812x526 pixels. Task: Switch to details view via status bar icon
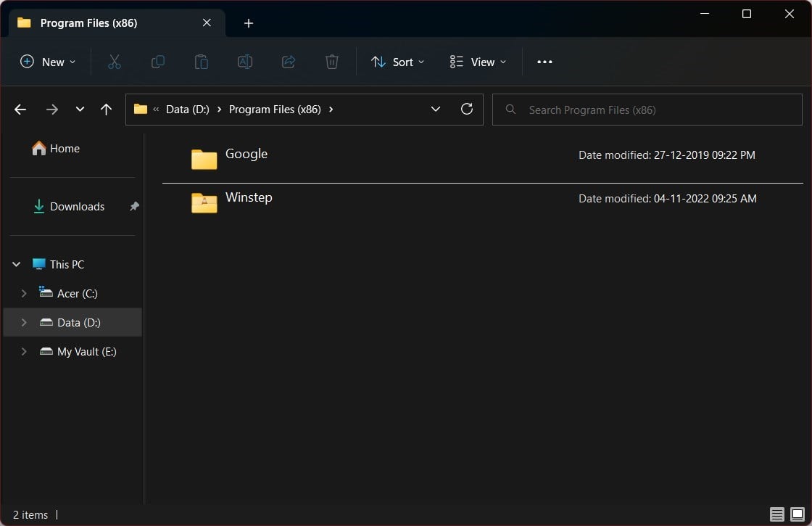pyautogui.click(x=776, y=514)
